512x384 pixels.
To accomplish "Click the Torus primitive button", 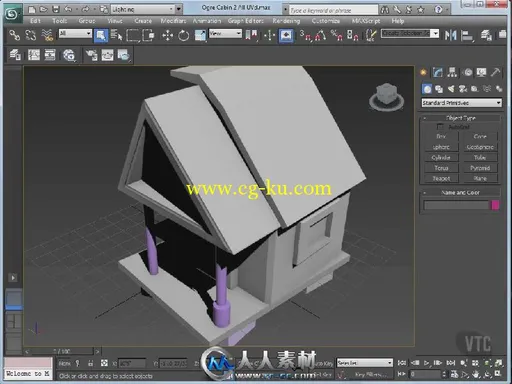I will [441, 168].
